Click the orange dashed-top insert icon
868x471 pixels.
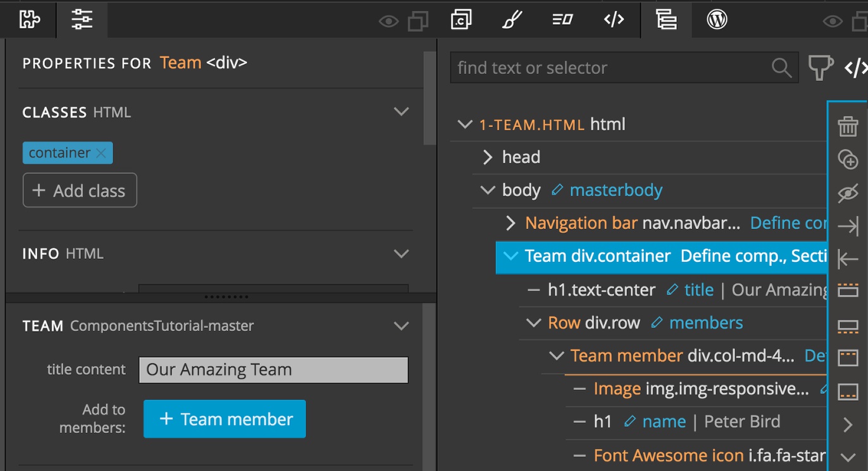coord(848,290)
